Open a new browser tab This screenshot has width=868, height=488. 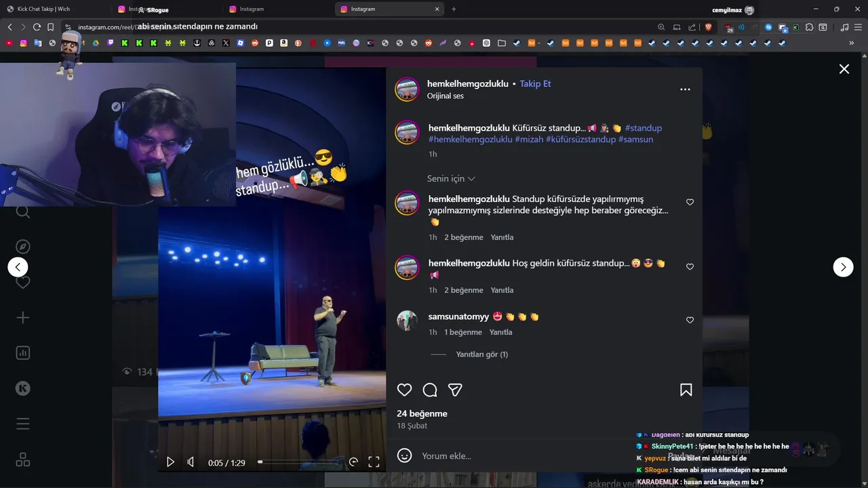point(454,9)
